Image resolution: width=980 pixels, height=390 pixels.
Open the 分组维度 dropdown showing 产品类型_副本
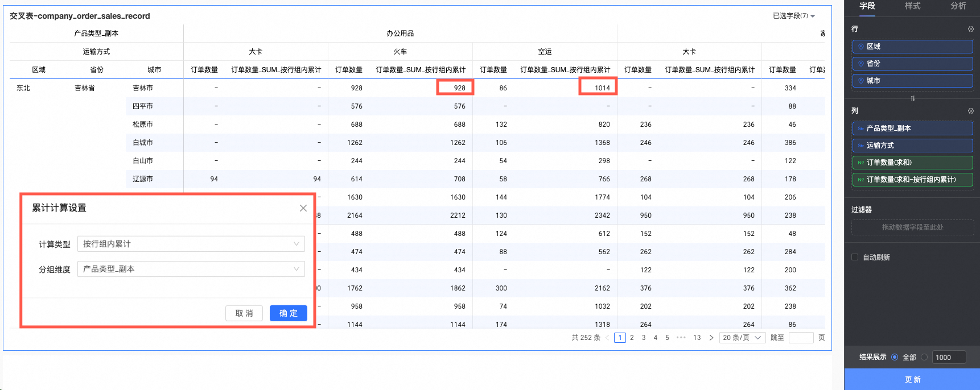click(191, 269)
